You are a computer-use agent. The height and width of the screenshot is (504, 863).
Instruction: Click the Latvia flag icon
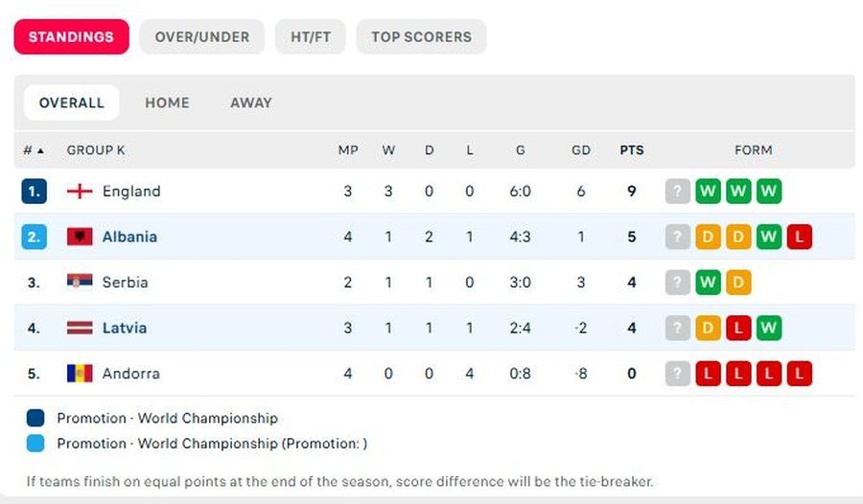(80, 328)
